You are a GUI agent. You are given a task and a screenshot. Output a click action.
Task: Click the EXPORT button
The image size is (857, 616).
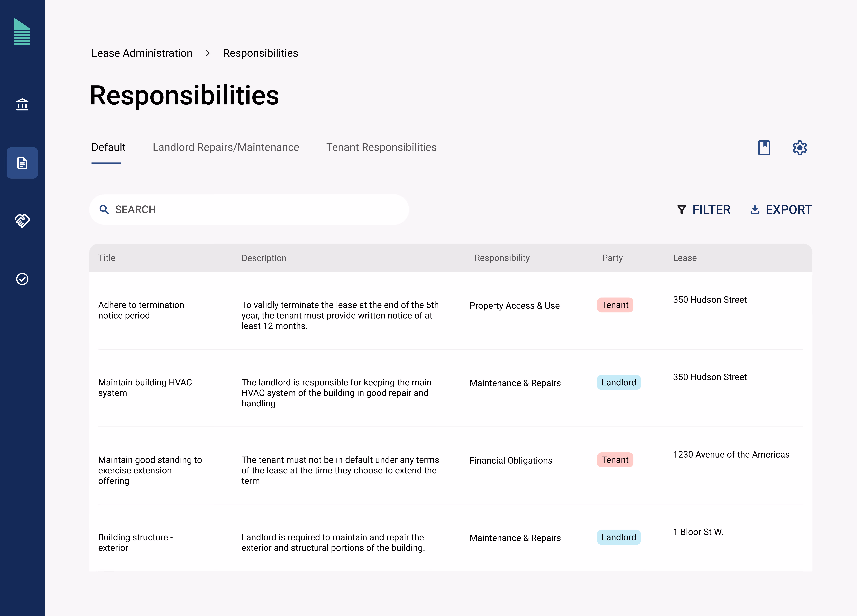coord(781,209)
